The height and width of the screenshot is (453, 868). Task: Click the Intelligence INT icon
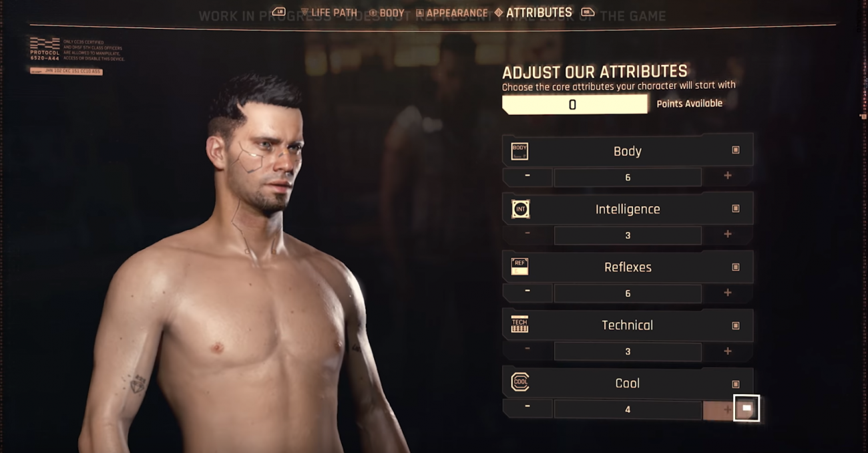(x=520, y=209)
